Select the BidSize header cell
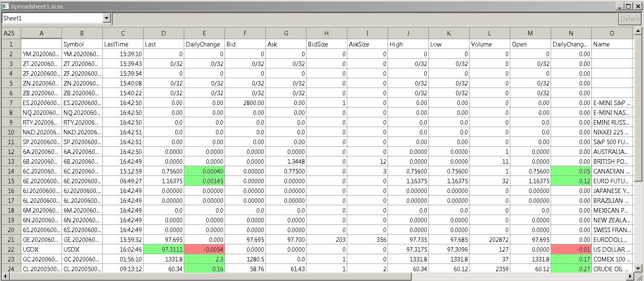The image size is (644, 281). (x=326, y=44)
